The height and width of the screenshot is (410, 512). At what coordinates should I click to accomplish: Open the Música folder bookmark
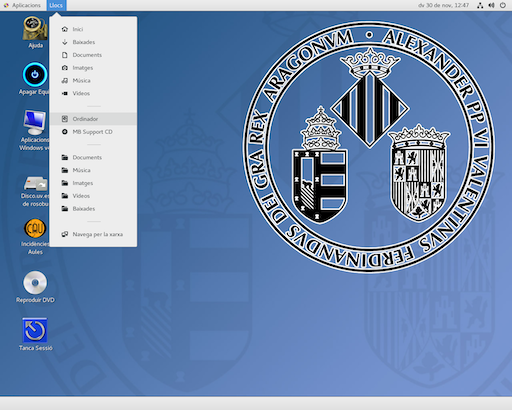coord(93,170)
